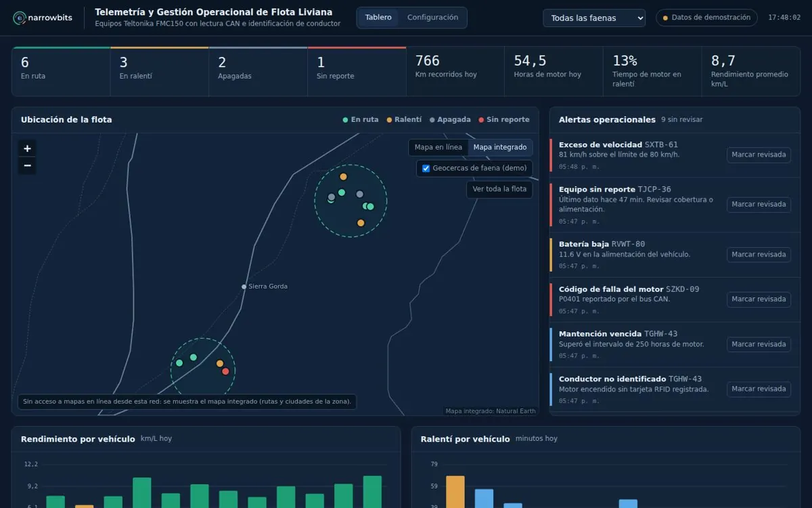Mark Código de falla del motor alert revisada
Image resolution: width=812 pixels, height=508 pixels.
(759, 299)
